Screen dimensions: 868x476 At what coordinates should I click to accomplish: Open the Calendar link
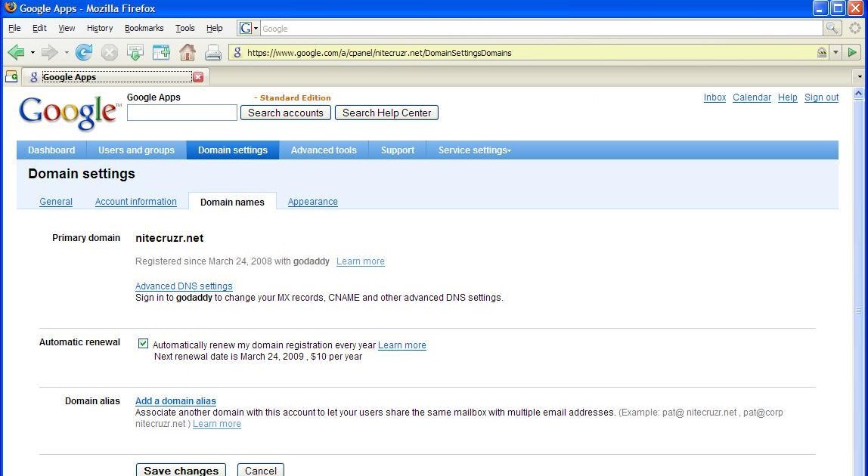(x=752, y=97)
